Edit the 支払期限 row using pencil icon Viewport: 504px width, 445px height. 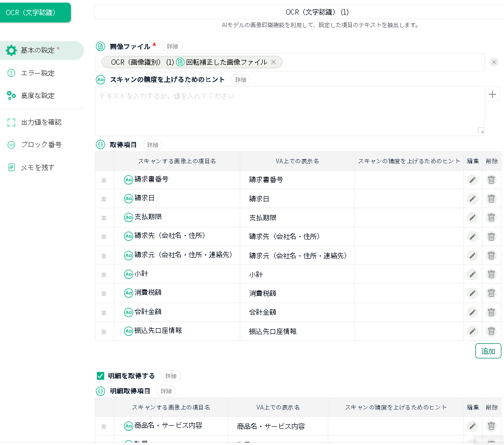pos(472,218)
